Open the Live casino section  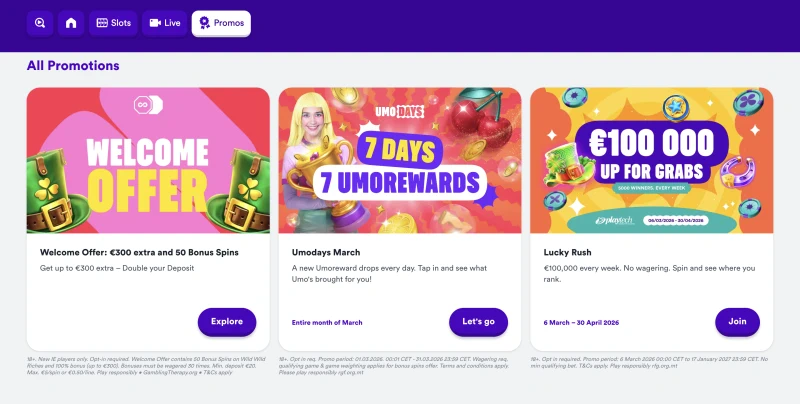(165, 22)
